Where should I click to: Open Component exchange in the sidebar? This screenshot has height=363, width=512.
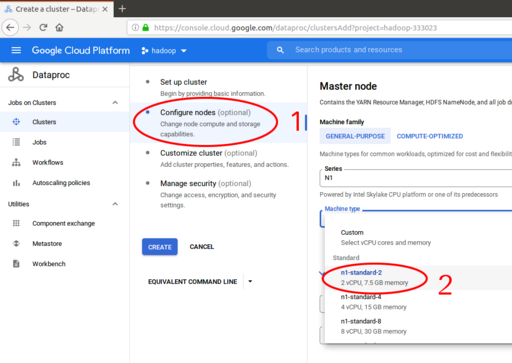point(64,223)
